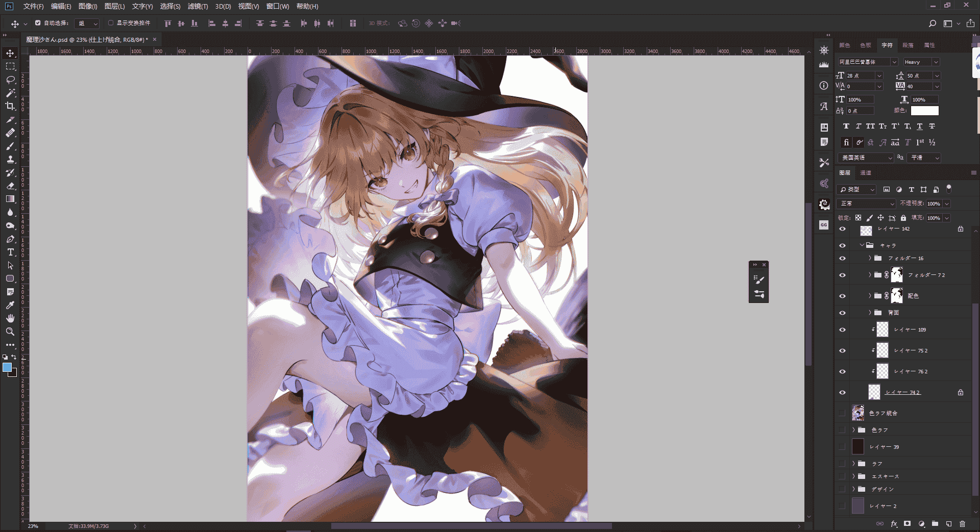Select the Gradient tool

point(10,199)
